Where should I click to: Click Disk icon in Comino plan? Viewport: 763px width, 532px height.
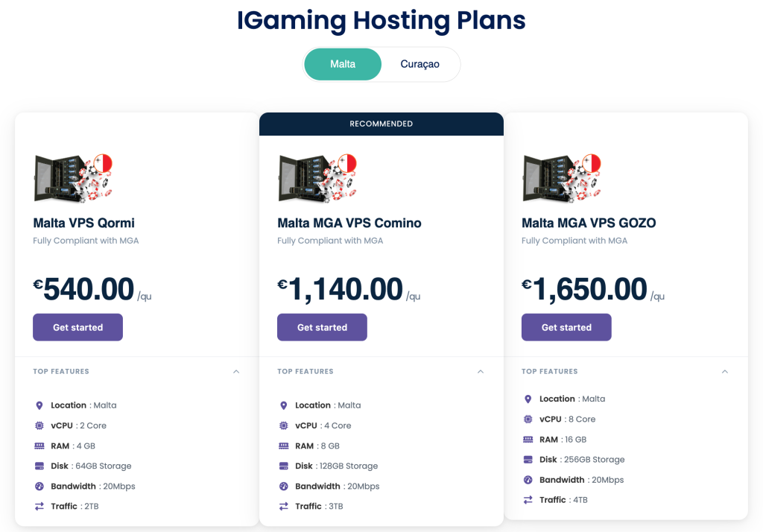(284, 466)
